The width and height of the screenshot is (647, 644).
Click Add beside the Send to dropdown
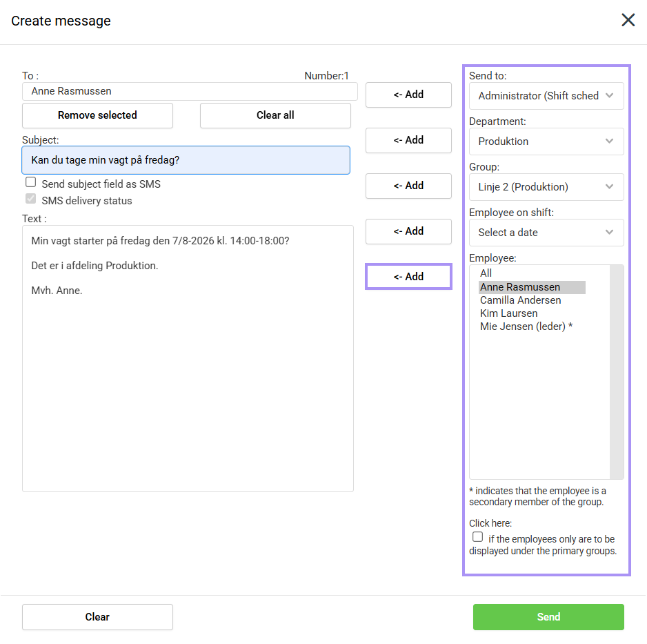pos(408,95)
